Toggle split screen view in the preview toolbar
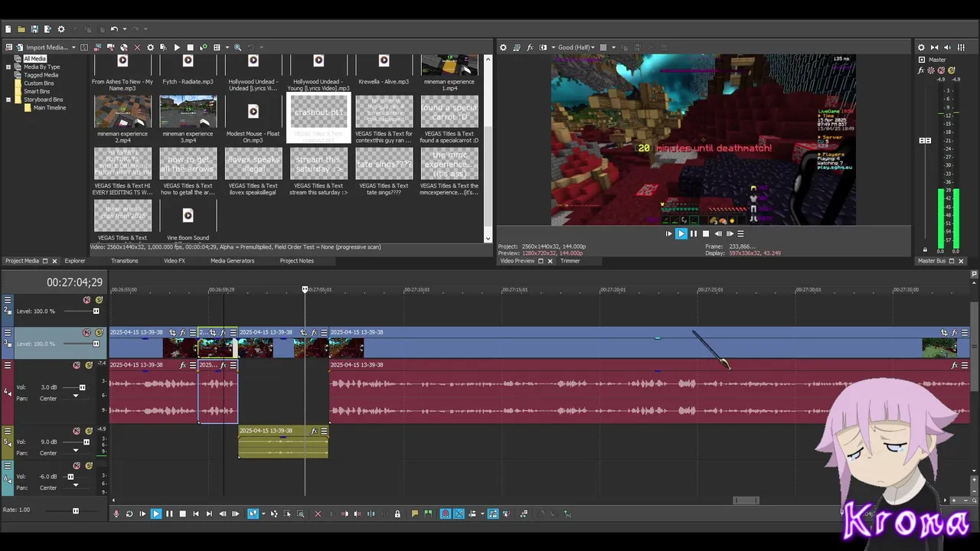Viewport: 980px width, 551px height. [543, 47]
